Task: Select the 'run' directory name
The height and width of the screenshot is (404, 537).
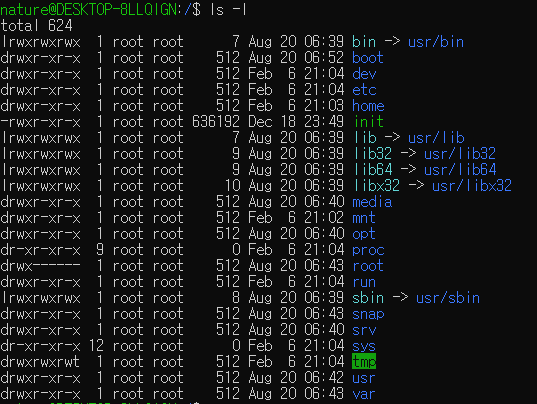Action: tap(364, 282)
